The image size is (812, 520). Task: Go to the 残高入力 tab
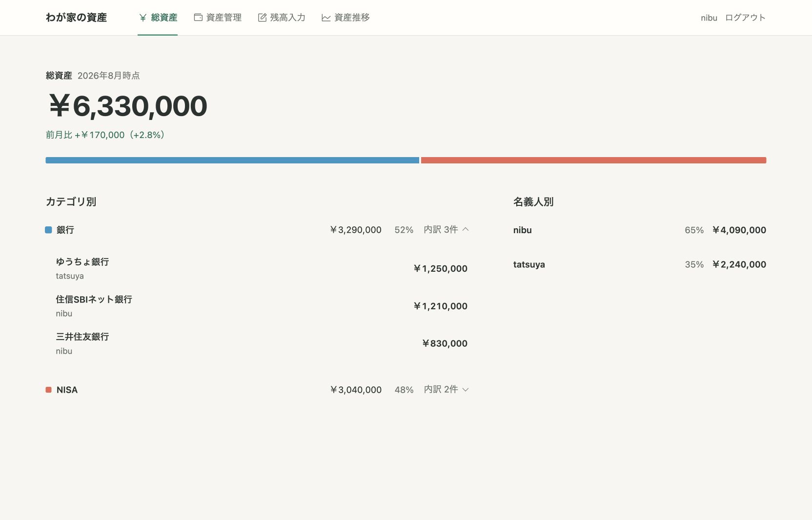point(282,18)
